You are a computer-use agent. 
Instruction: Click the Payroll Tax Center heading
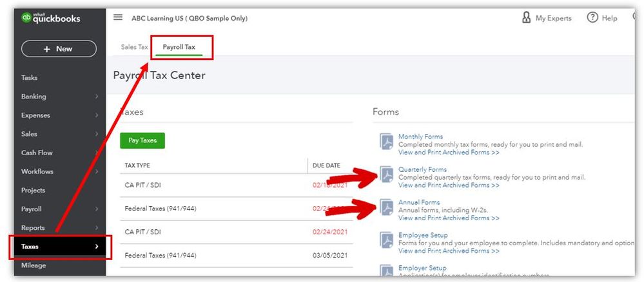pos(159,75)
